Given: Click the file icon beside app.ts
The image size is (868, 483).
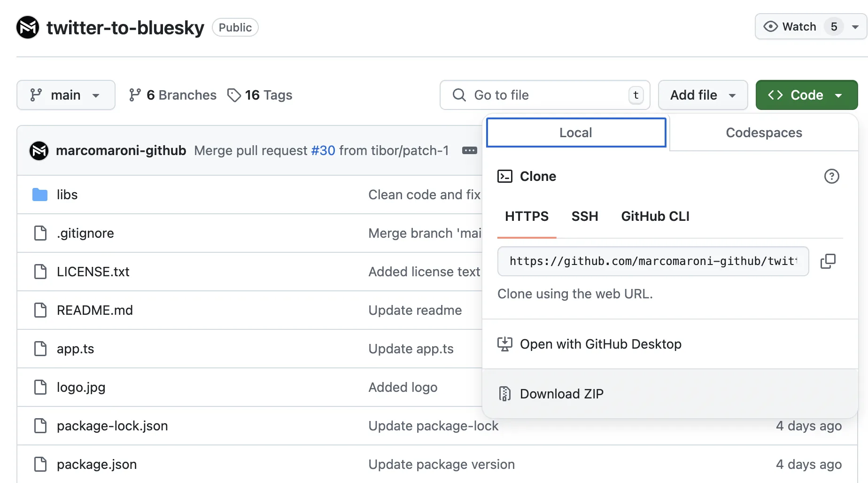Looking at the screenshot, I should point(40,349).
